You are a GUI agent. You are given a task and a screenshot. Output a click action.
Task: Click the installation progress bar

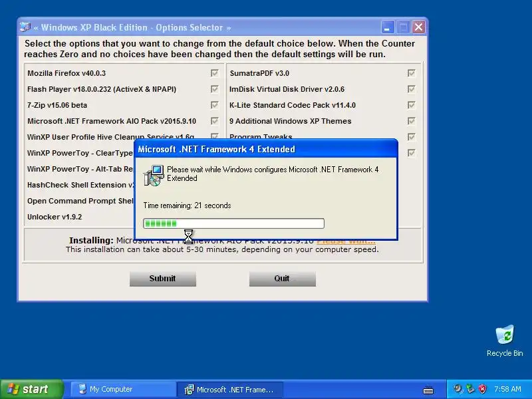[x=234, y=223]
